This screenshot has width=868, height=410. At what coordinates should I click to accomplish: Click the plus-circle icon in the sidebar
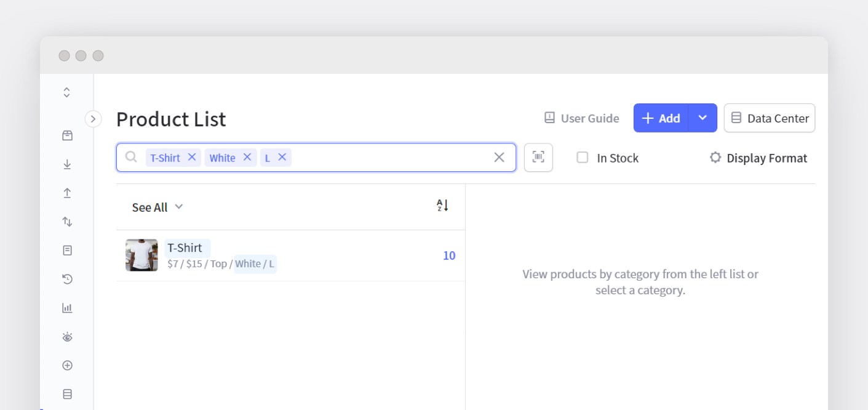tap(67, 365)
